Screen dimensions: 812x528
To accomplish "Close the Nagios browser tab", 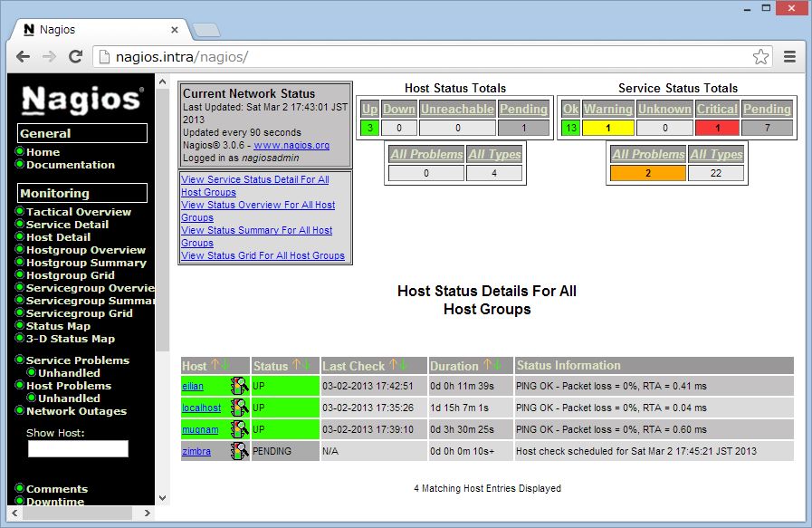I will [175, 30].
